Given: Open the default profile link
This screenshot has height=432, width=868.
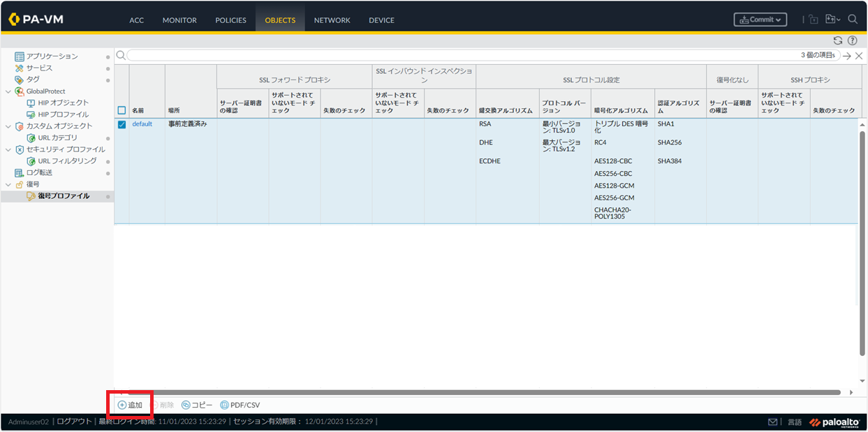Looking at the screenshot, I should pos(142,124).
